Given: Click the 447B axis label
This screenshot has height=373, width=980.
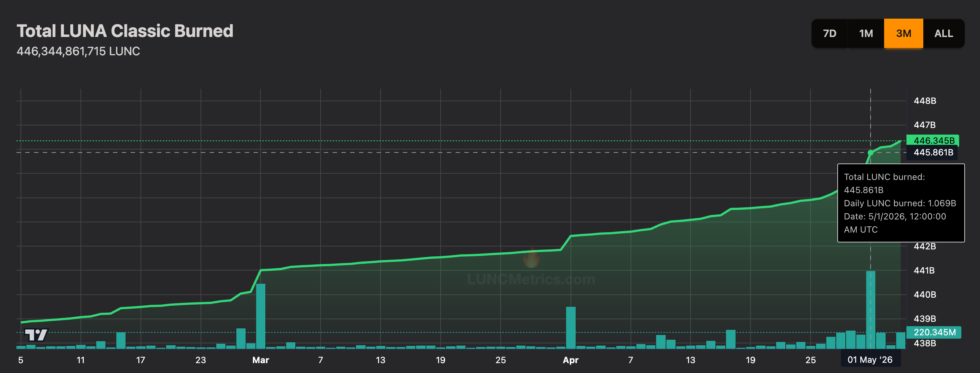Looking at the screenshot, I should pos(924,125).
